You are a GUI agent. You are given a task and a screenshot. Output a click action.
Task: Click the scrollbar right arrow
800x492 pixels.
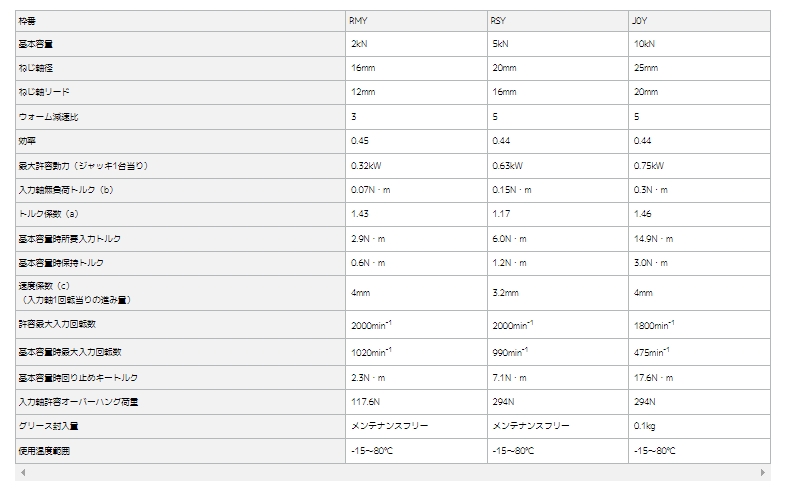coord(765,472)
